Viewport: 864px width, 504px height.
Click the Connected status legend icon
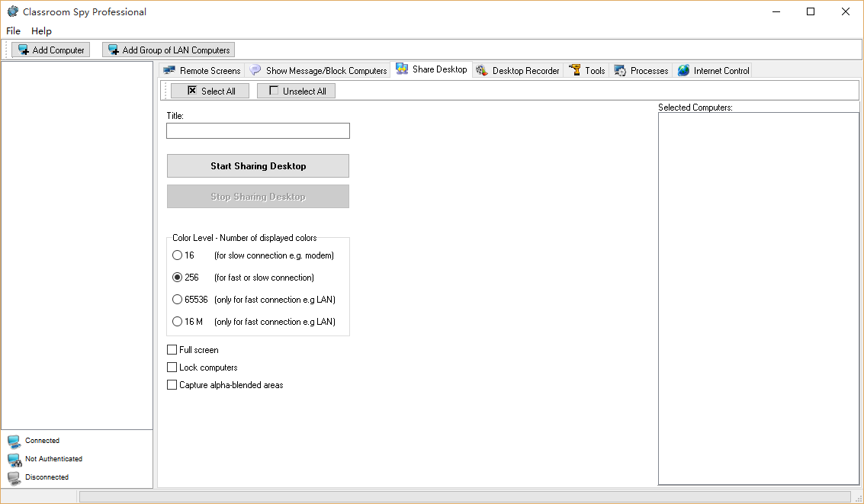14,441
